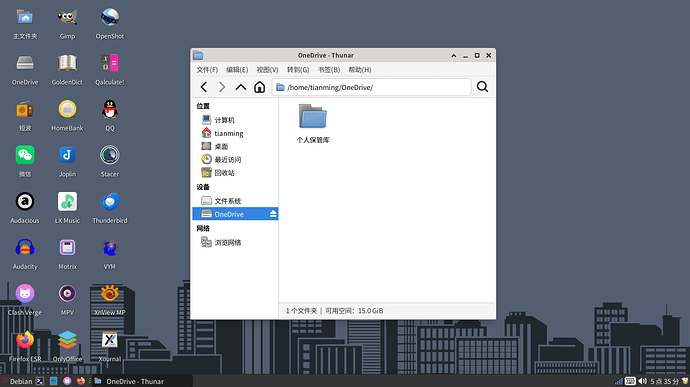The image size is (690, 387).
Task: Launch Stacer from the desktop
Action: click(110, 162)
